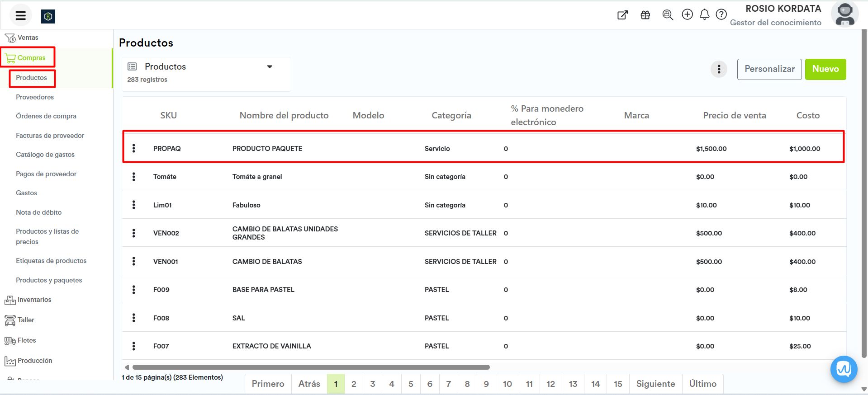Go to the Siguiente page

655,384
